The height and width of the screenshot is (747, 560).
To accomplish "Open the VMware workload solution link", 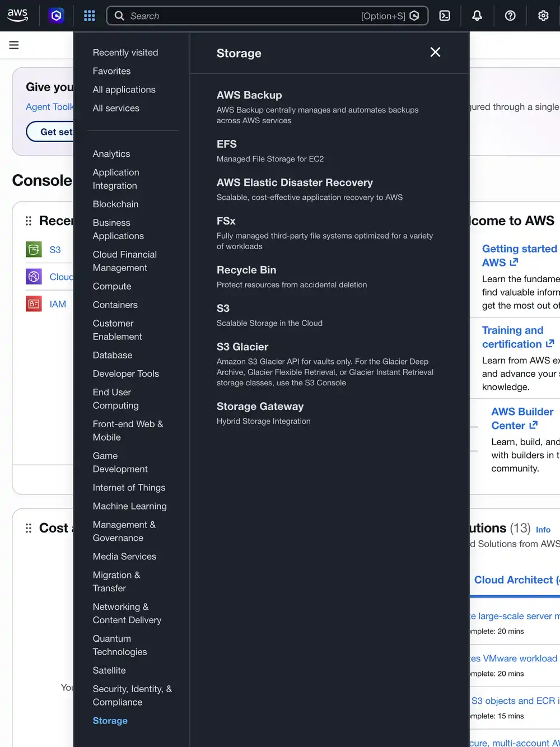I will (x=514, y=659).
